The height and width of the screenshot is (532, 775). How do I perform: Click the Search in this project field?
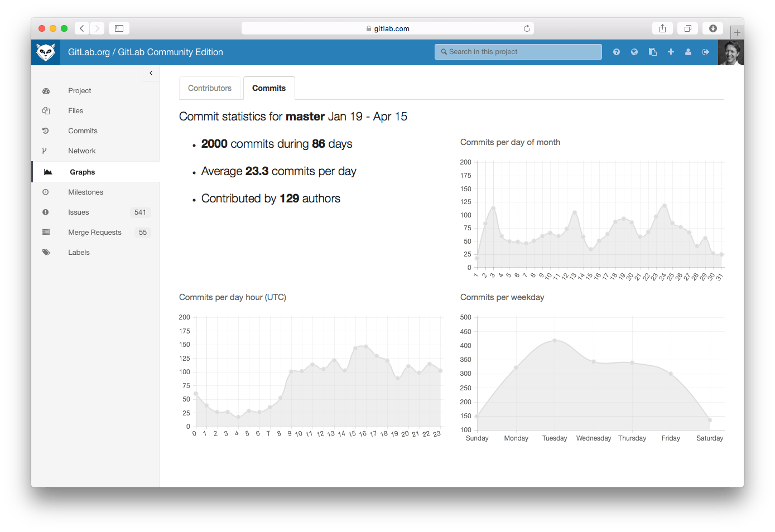tap(518, 51)
